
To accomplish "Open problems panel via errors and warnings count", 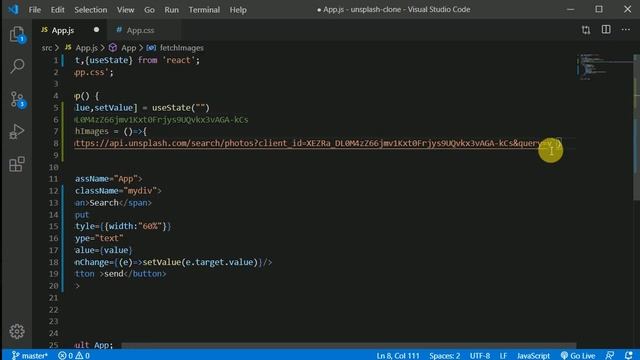I will click(x=74, y=356).
